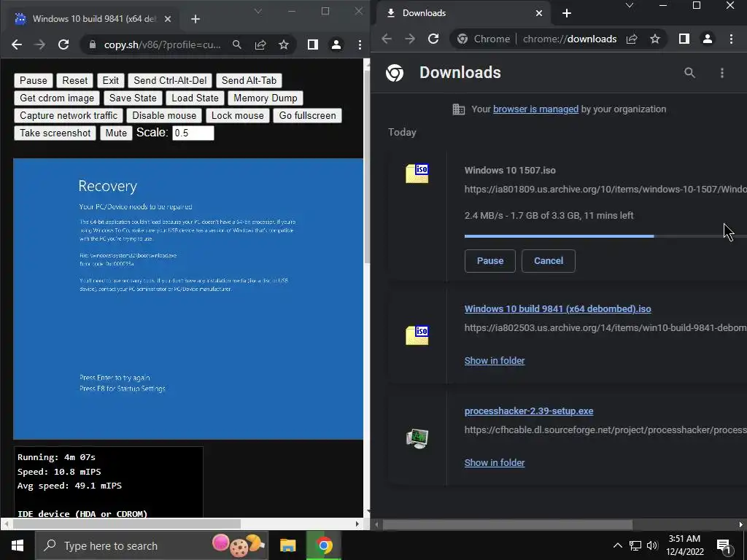Image resolution: width=747 pixels, height=560 pixels.
Task: Open Chrome from the taskbar
Action: click(x=324, y=545)
